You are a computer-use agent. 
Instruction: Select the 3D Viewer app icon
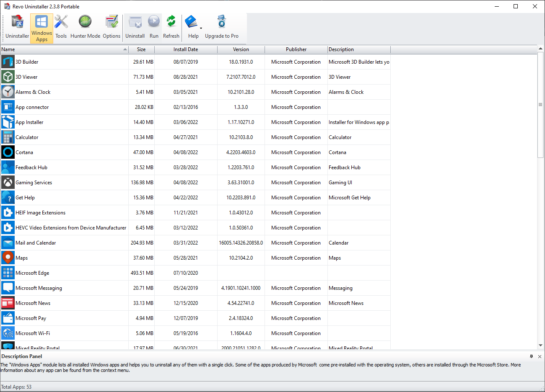click(8, 77)
